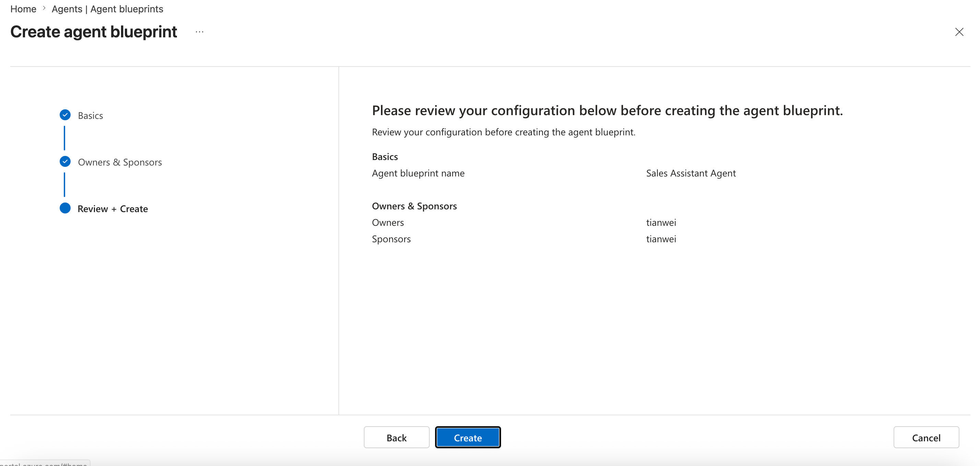The width and height of the screenshot is (980, 466).
Task: Click the Back button
Action: [x=396, y=438]
